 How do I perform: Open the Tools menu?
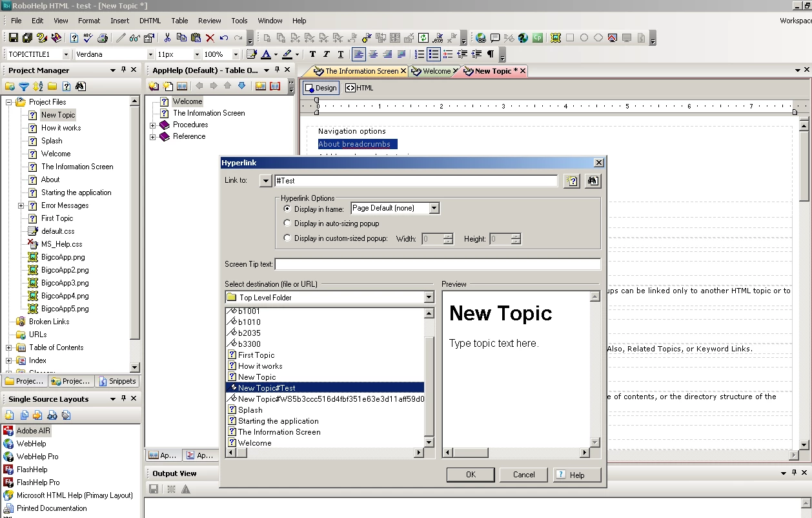(239, 21)
